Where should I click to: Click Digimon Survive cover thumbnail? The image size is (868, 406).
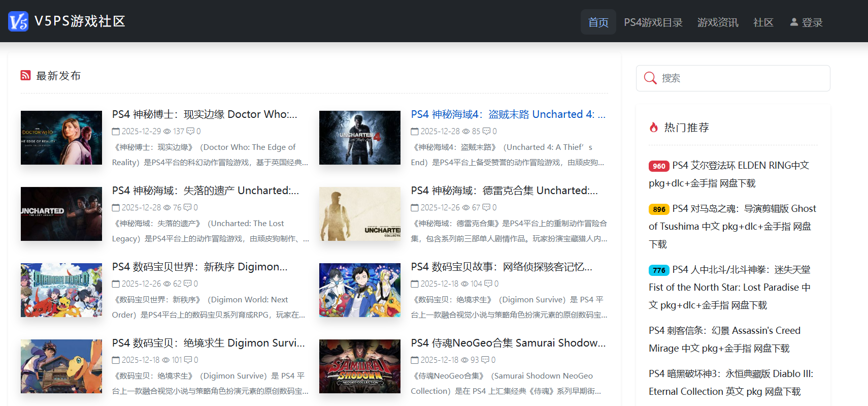(x=61, y=366)
